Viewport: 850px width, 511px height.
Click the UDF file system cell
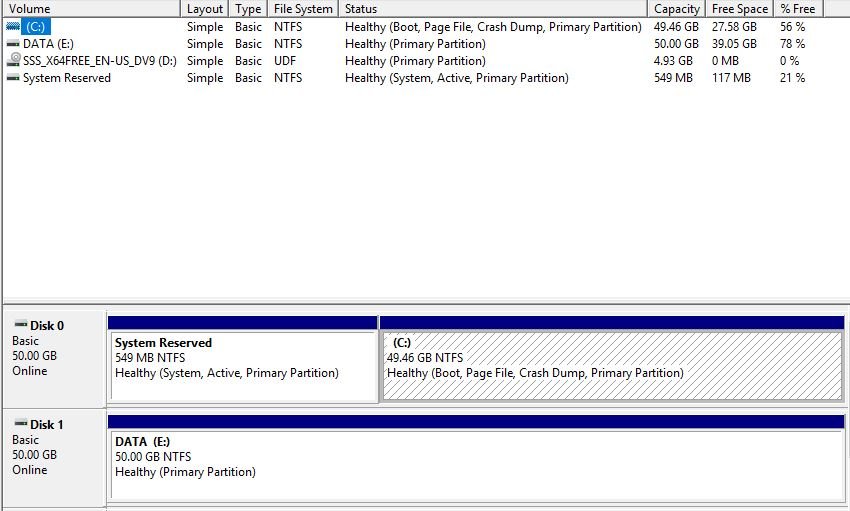click(x=285, y=61)
